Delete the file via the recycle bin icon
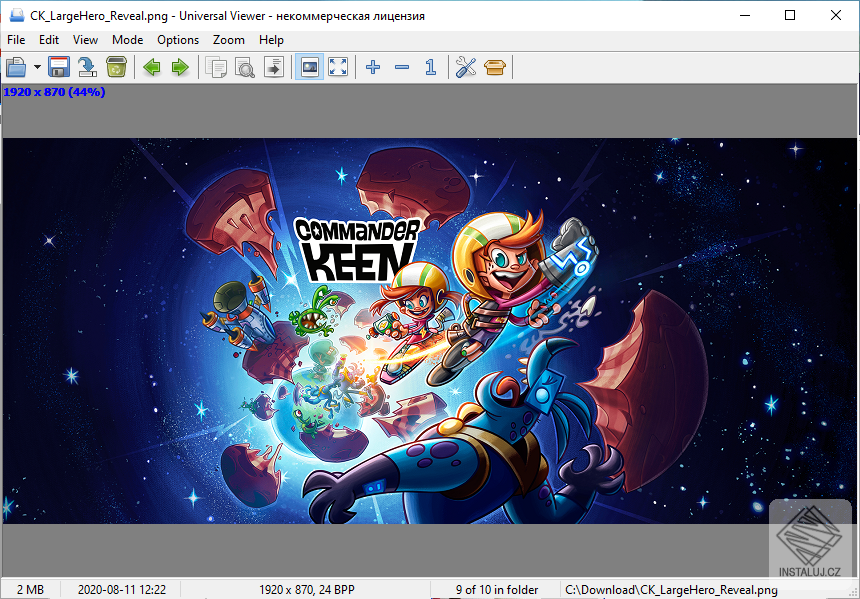This screenshot has height=599, width=860. [115, 67]
